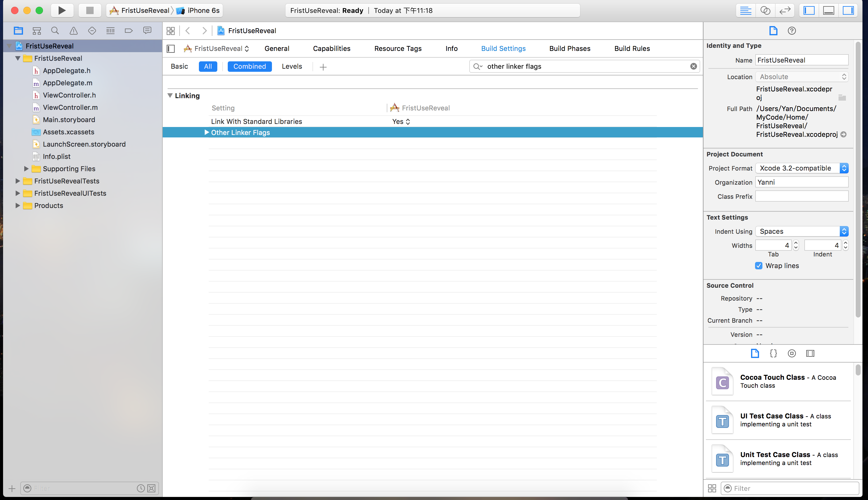
Task: Open the Capabilities tab
Action: click(x=331, y=48)
